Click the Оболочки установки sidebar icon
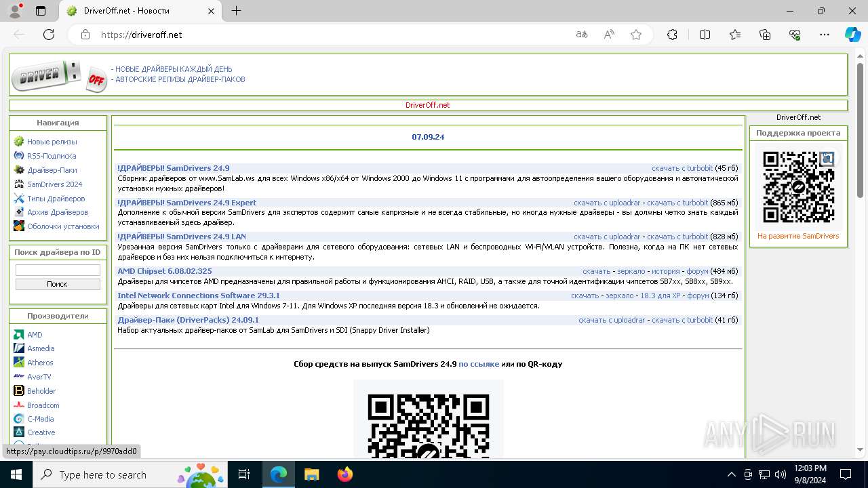The width and height of the screenshot is (868, 488). click(19, 226)
